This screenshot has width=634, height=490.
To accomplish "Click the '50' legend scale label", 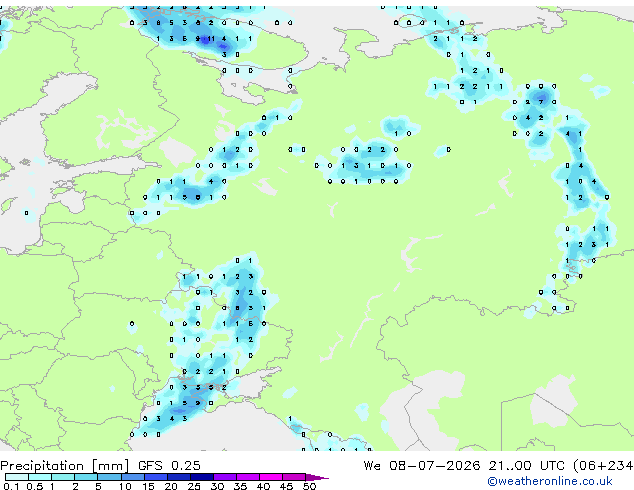I will pos(309,486).
